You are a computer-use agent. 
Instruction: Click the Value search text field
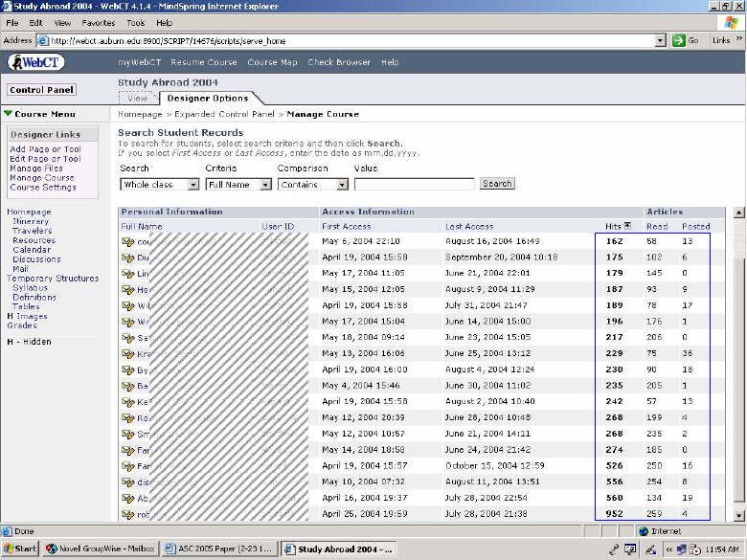pos(414,185)
